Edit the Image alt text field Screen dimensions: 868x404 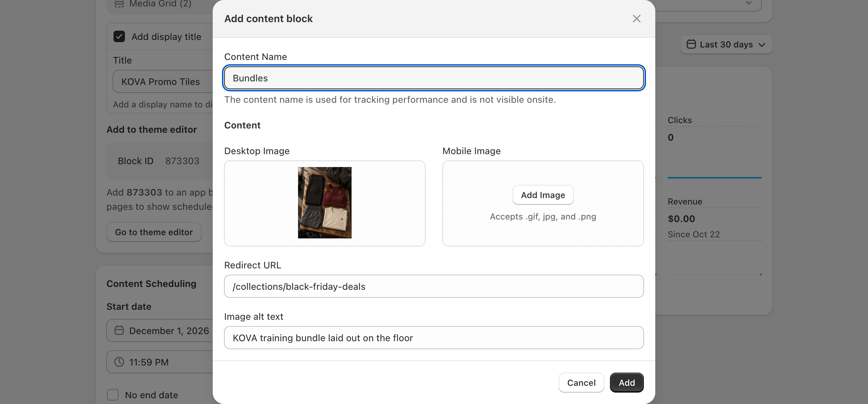point(434,338)
